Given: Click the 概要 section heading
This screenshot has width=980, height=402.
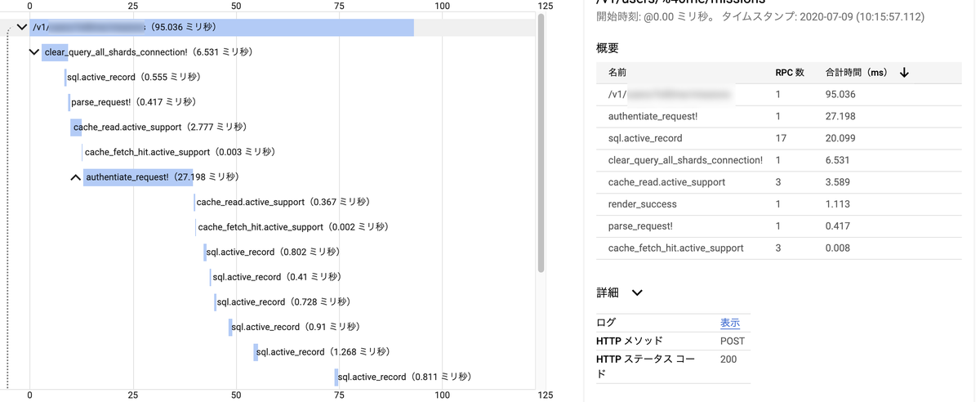Looking at the screenshot, I should [608, 48].
